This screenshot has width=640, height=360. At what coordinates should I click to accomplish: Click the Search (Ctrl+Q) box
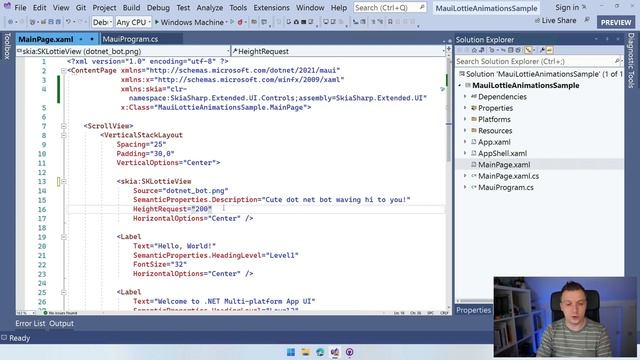pos(389,7)
